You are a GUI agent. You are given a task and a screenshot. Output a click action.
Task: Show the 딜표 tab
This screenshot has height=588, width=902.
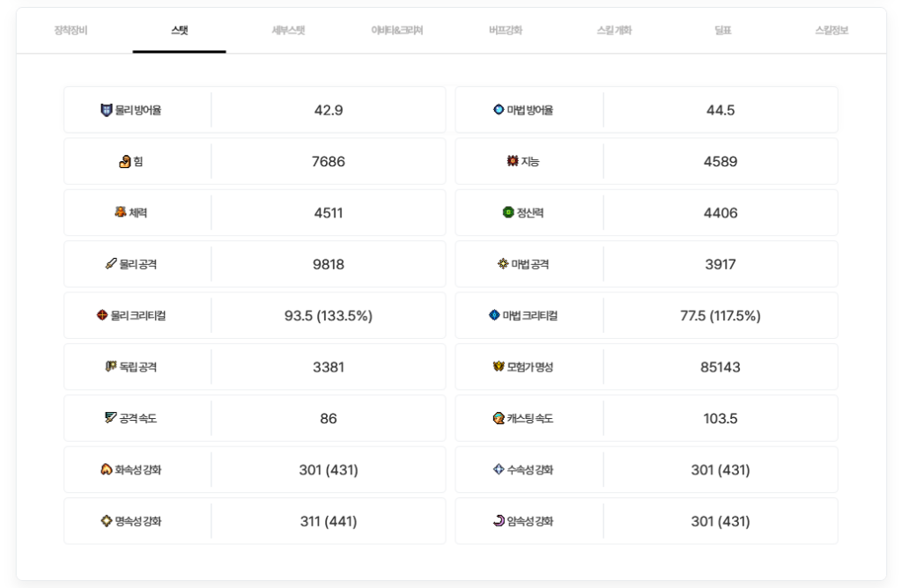coord(723,30)
